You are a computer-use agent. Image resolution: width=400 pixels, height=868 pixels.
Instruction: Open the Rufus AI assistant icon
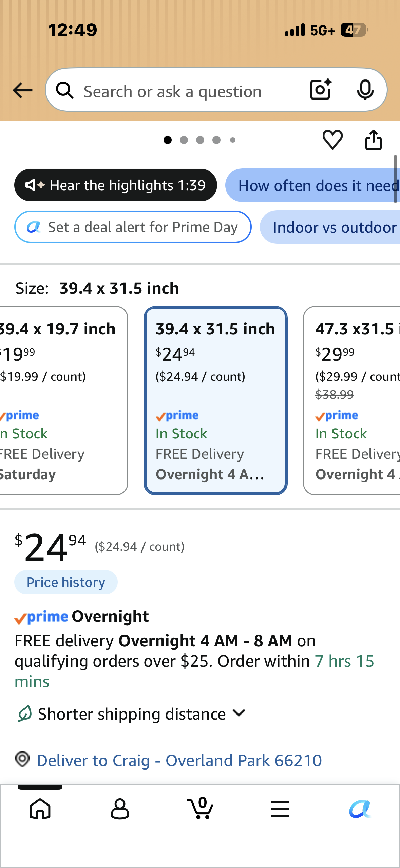coord(360,809)
